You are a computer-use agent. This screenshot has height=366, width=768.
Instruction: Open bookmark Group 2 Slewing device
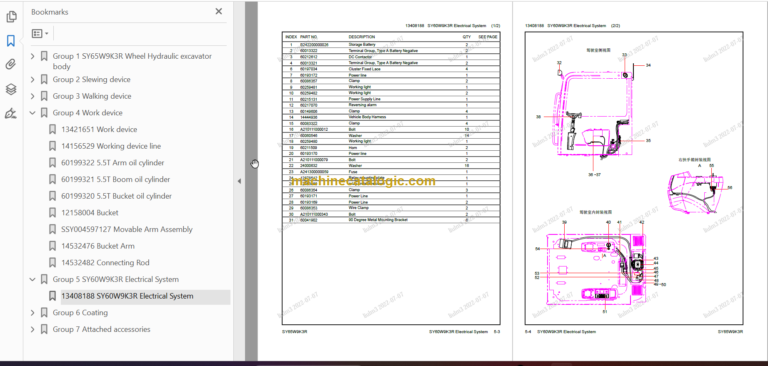pyautogui.click(x=92, y=79)
